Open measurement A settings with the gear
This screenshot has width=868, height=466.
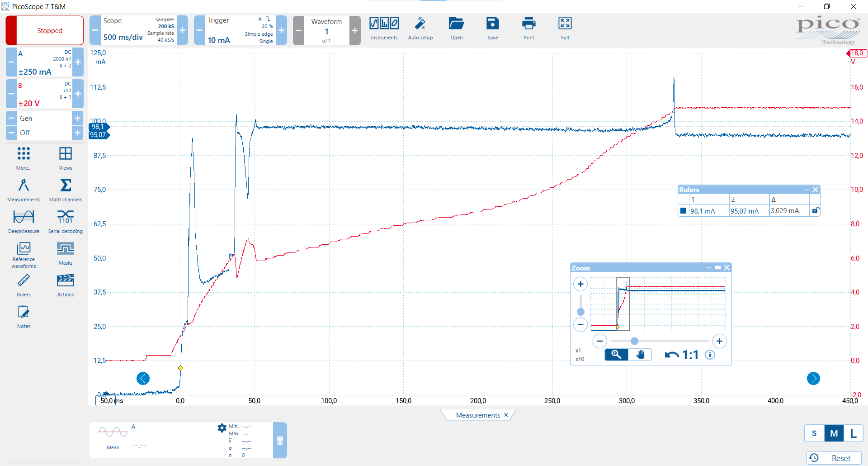click(222, 428)
